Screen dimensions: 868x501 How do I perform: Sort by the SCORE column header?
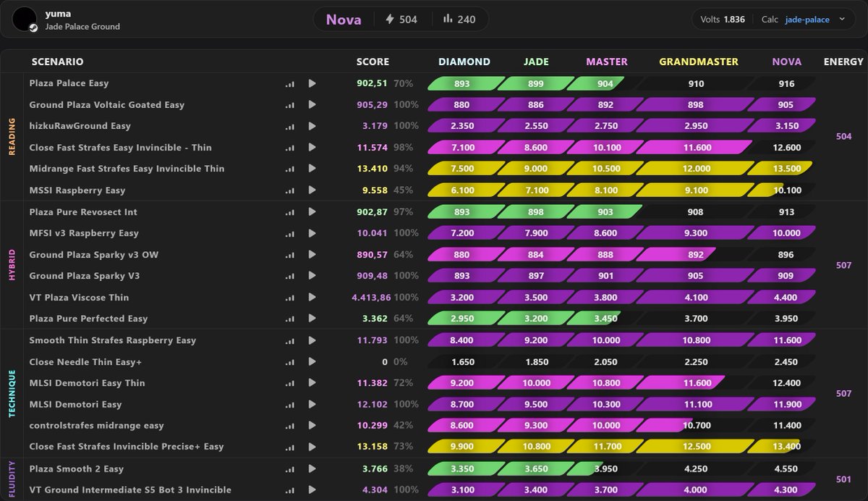[x=373, y=62]
